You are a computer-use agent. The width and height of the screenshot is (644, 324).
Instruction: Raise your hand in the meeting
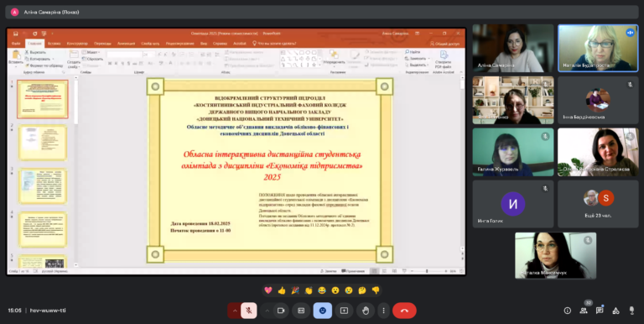366,311
